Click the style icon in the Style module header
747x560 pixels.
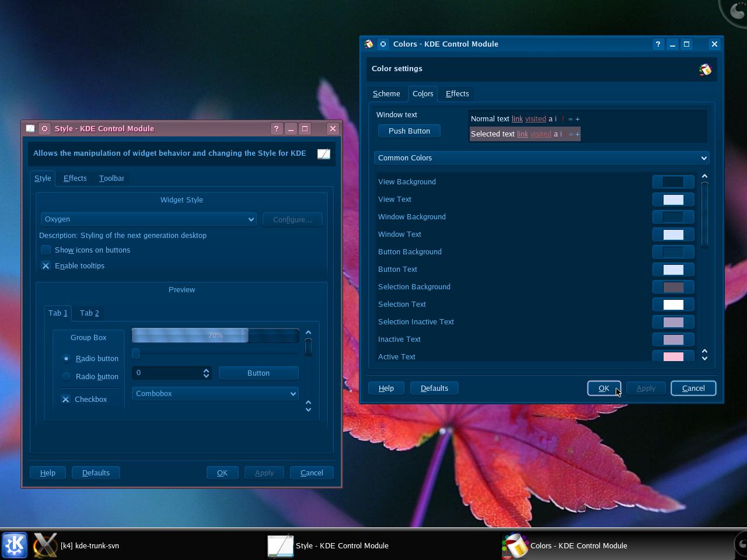coord(324,153)
